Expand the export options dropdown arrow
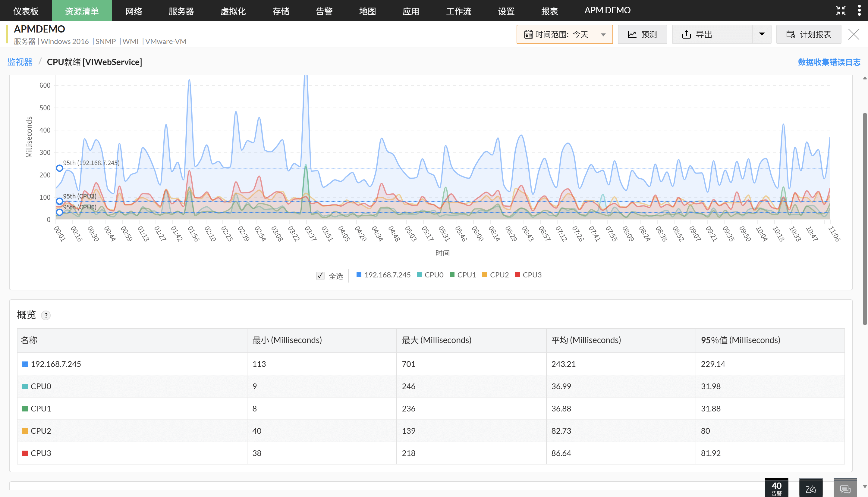The height and width of the screenshot is (497, 868). pyautogui.click(x=762, y=34)
